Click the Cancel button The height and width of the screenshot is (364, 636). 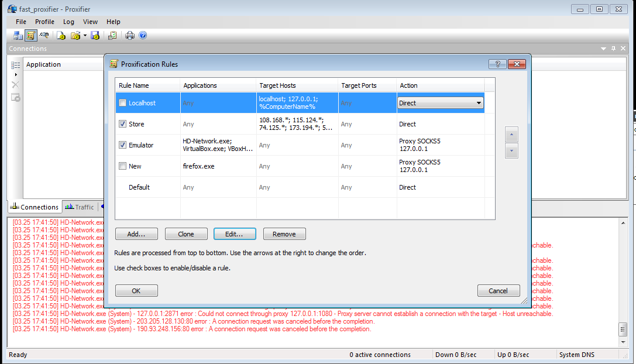click(499, 291)
